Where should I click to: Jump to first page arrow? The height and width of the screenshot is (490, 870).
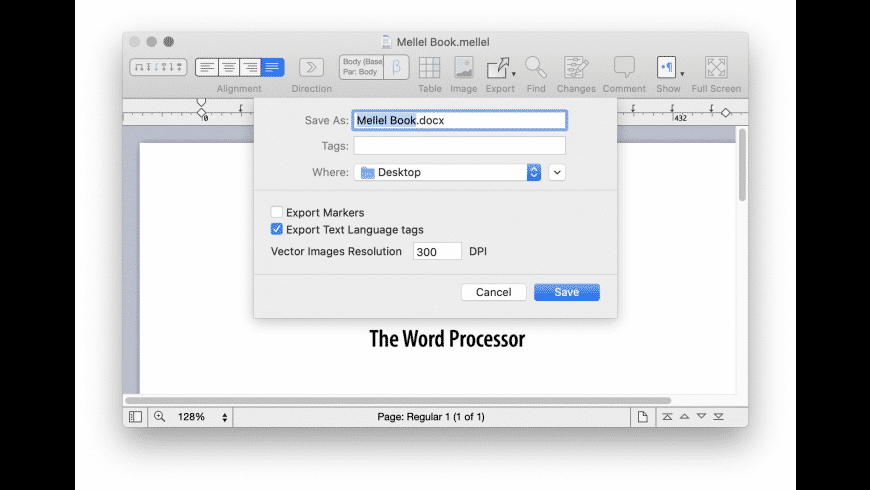click(x=667, y=416)
